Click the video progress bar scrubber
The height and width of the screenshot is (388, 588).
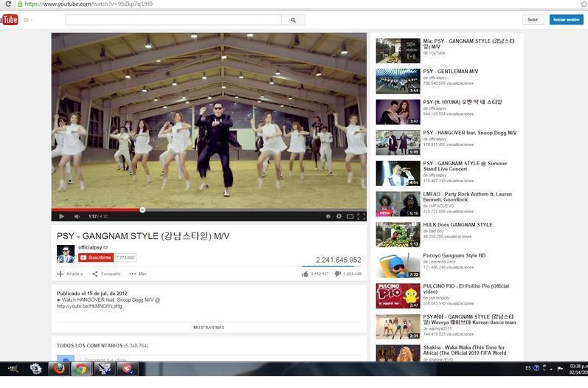(x=142, y=209)
